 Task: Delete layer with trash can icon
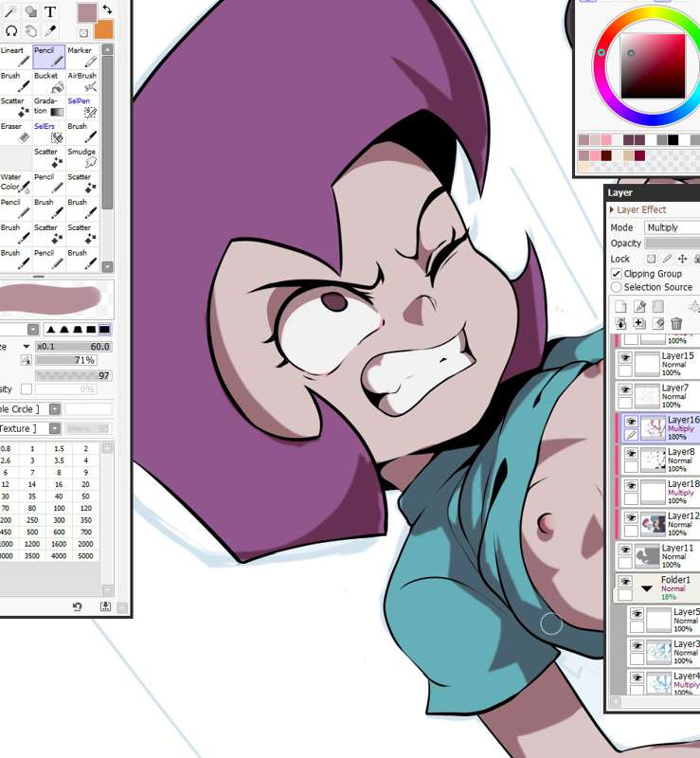pos(676,323)
